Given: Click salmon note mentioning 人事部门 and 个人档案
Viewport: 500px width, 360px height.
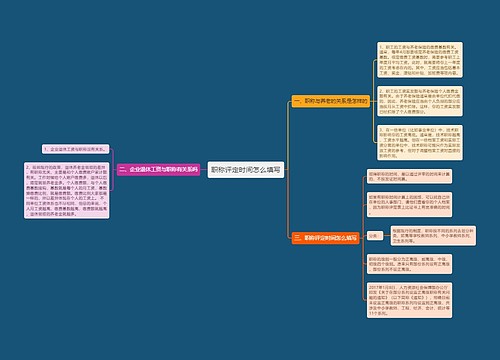Looking at the screenshot, I should pyautogui.click(x=409, y=205).
